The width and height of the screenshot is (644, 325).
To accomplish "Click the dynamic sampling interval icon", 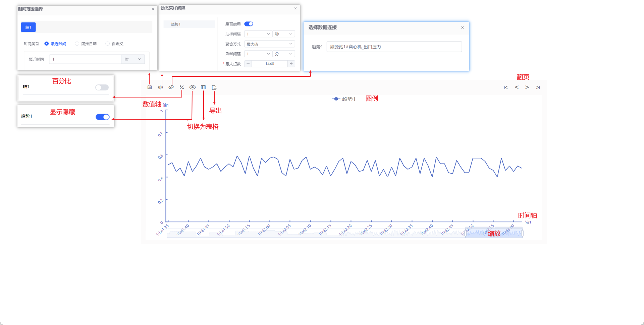I will 160,87.
